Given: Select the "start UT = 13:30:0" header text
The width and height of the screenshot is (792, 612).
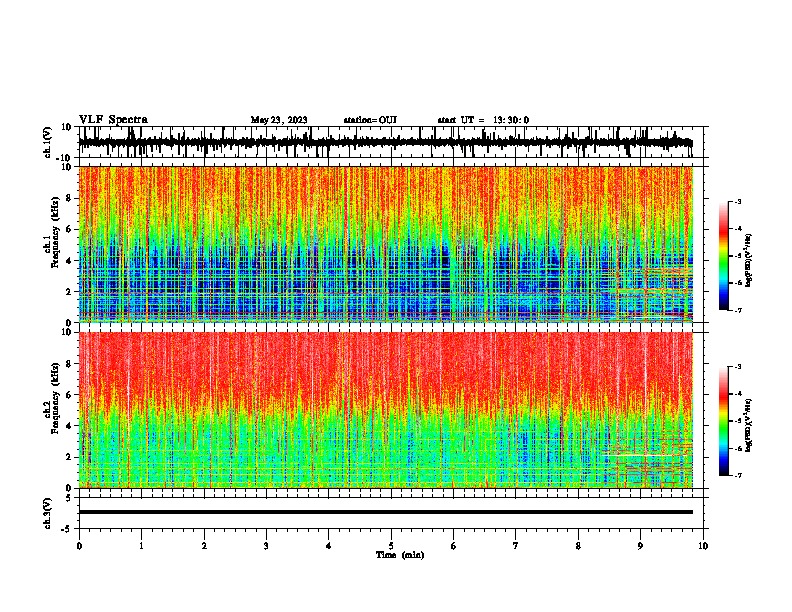Looking at the screenshot, I should tap(483, 120).
